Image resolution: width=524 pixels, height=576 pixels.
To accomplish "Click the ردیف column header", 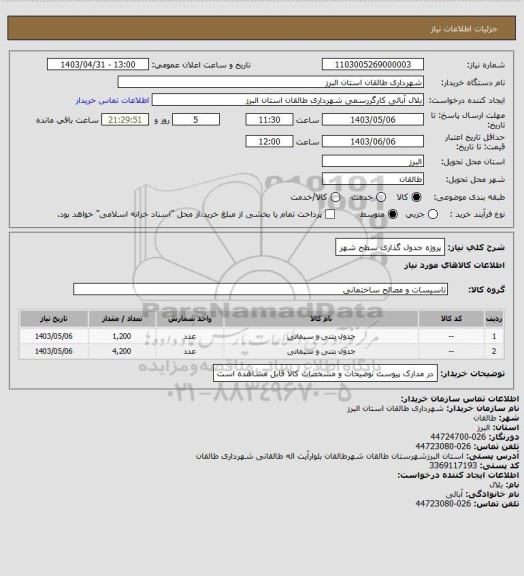I will (494, 319).
